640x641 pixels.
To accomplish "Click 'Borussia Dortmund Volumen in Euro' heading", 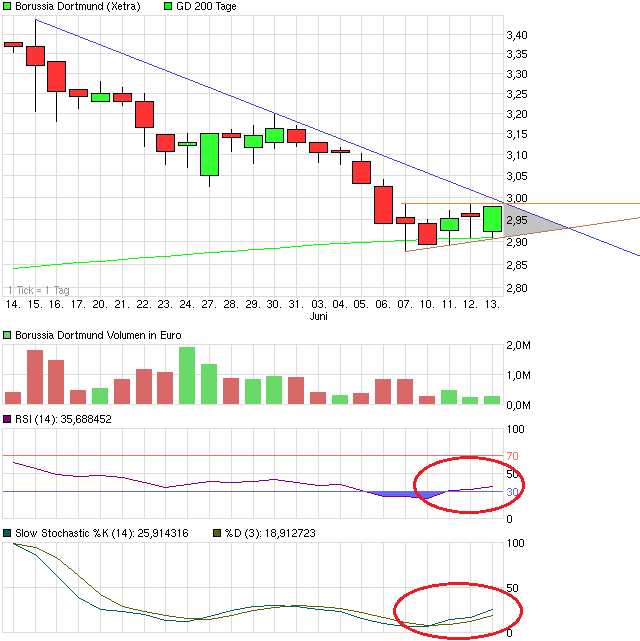I will pos(98,335).
